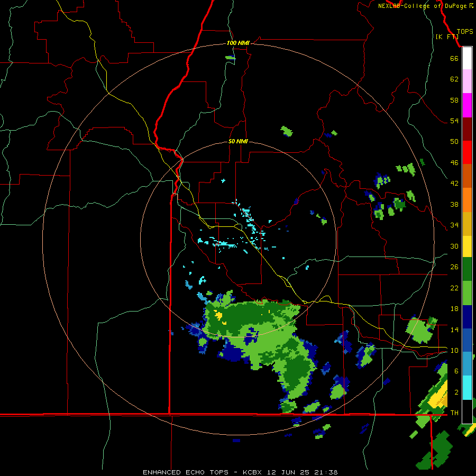
Task: Click the white 66 kft color swatch
Action: click(x=467, y=58)
